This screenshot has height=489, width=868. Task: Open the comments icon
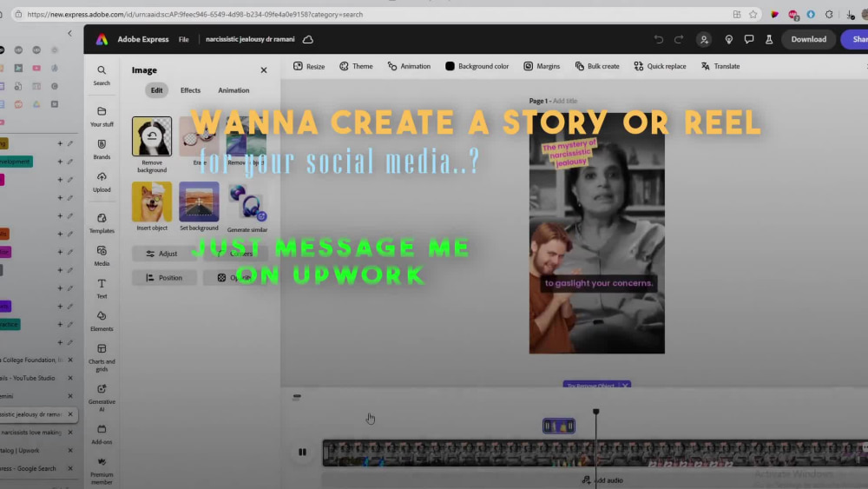point(748,39)
